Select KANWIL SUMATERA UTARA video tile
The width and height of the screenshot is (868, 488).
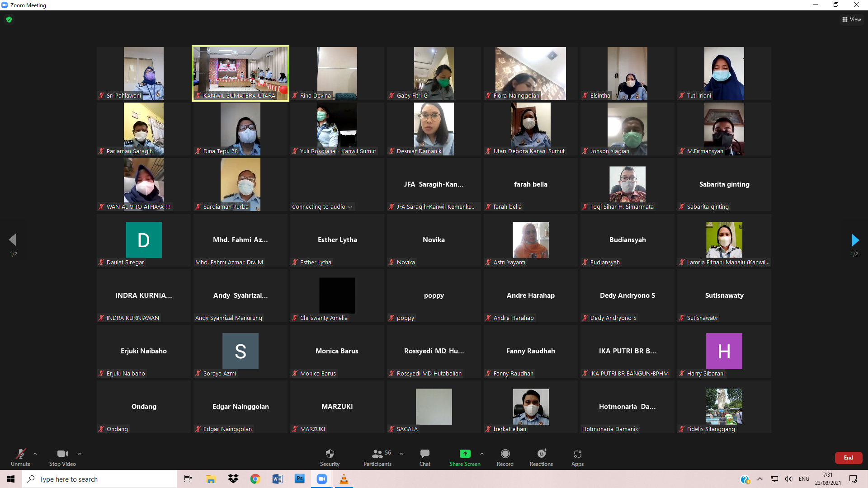click(241, 73)
